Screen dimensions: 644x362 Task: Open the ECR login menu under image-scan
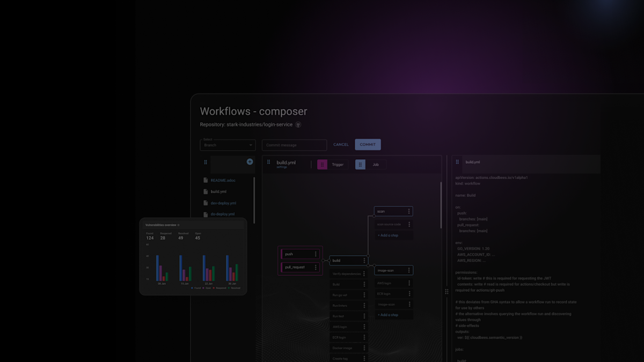(409, 294)
